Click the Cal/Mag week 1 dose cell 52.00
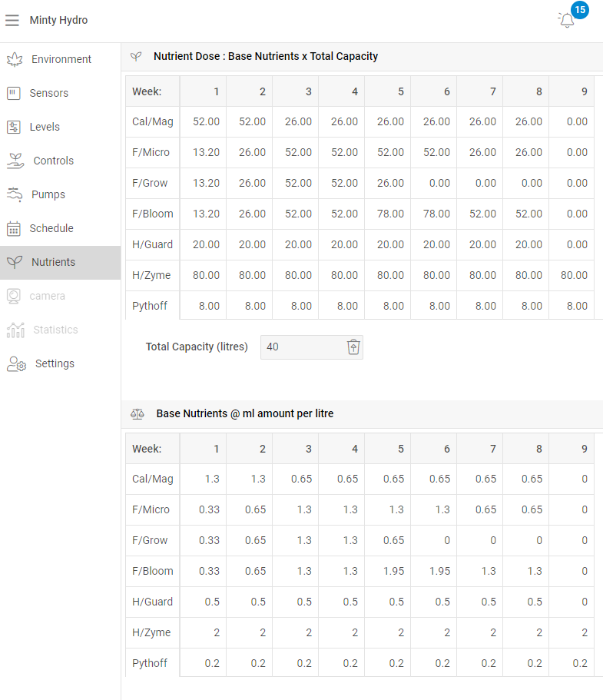Screen dimensions: 603x700 coord(206,121)
